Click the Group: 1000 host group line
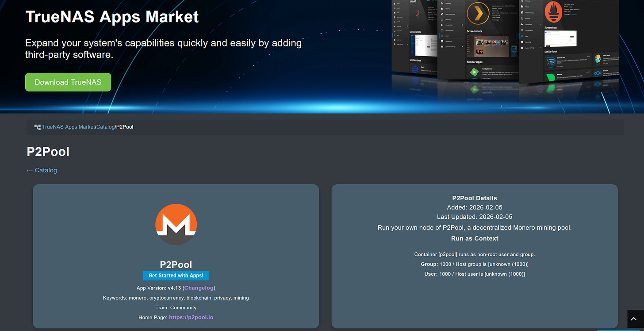 475,264
